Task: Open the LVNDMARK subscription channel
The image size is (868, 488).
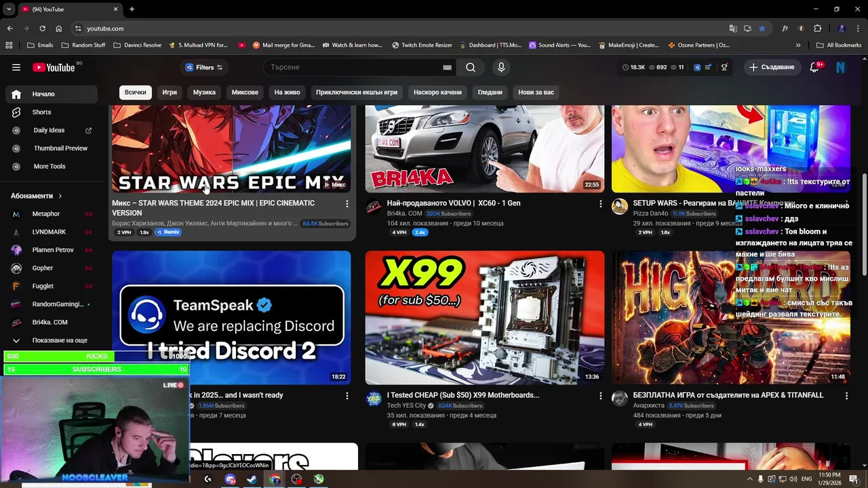Action: [52, 232]
